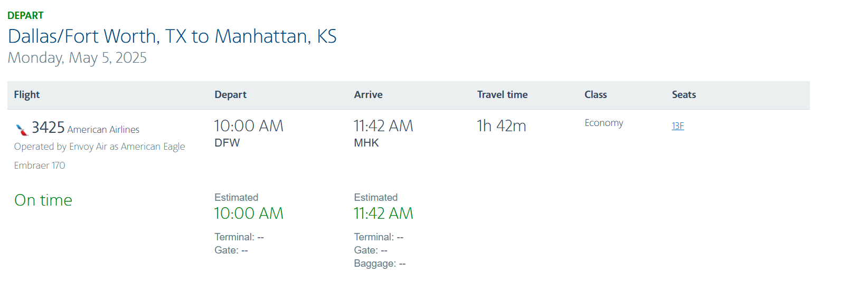868x282 pixels.
Task: Click the green On time status
Action: click(43, 200)
